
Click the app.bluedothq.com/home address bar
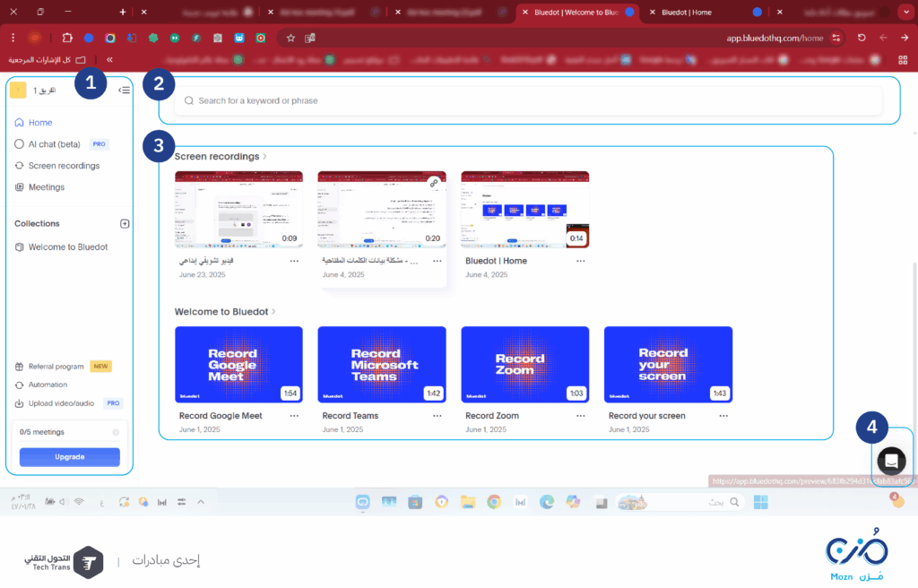775,38
